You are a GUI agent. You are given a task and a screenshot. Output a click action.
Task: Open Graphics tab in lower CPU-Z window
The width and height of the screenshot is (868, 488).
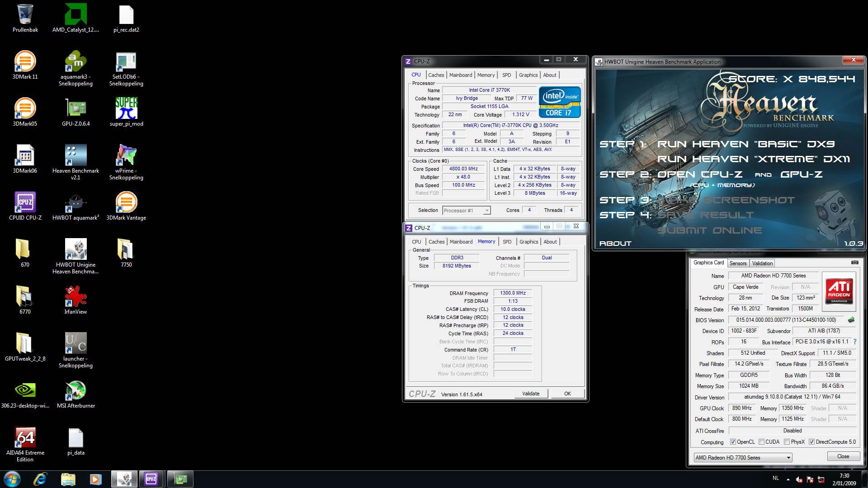[528, 242]
